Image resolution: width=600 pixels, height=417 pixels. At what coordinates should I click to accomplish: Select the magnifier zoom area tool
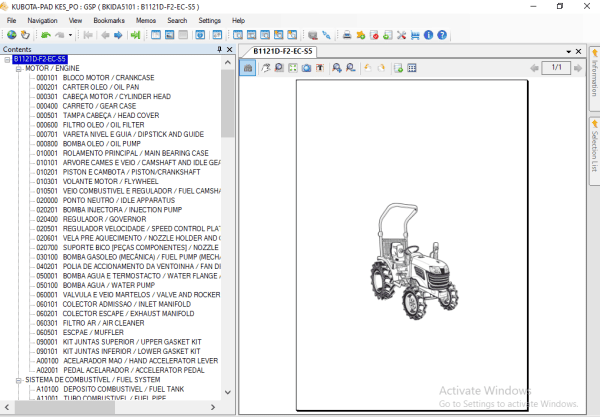[279, 68]
